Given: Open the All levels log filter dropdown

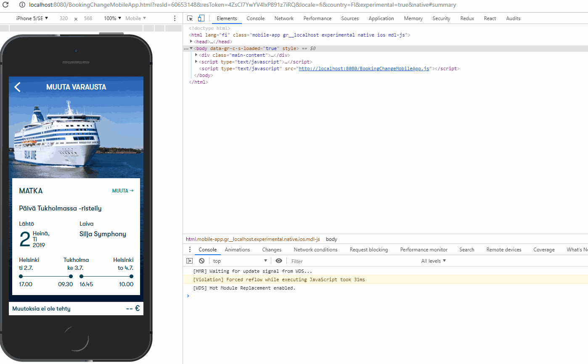Looking at the screenshot, I should coord(434,261).
